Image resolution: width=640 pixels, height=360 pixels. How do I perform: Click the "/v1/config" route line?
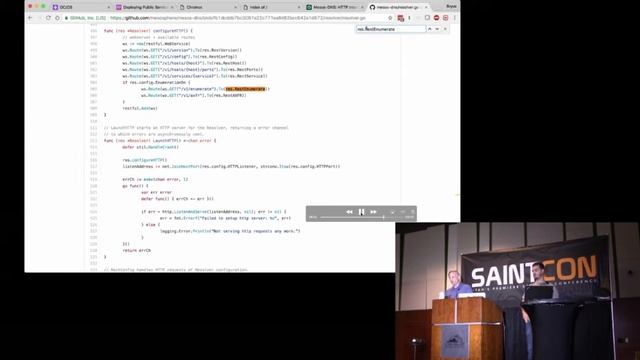[180, 56]
